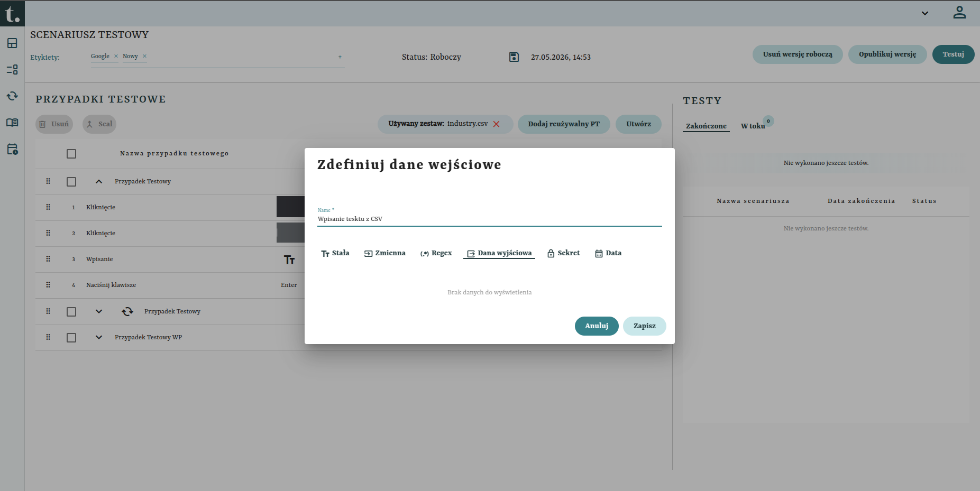This screenshot has height=491, width=980.
Task: Select the Sekret tab
Action: tap(564, 253)
